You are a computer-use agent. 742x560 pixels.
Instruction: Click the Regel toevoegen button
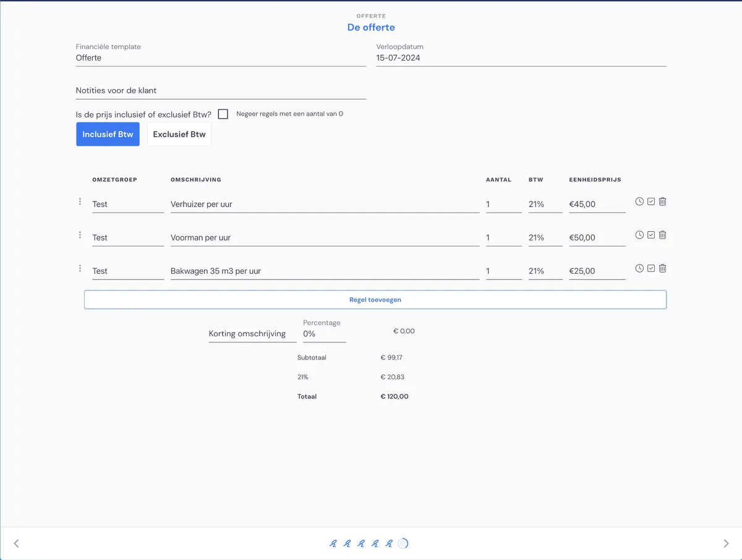click(375, 300)
